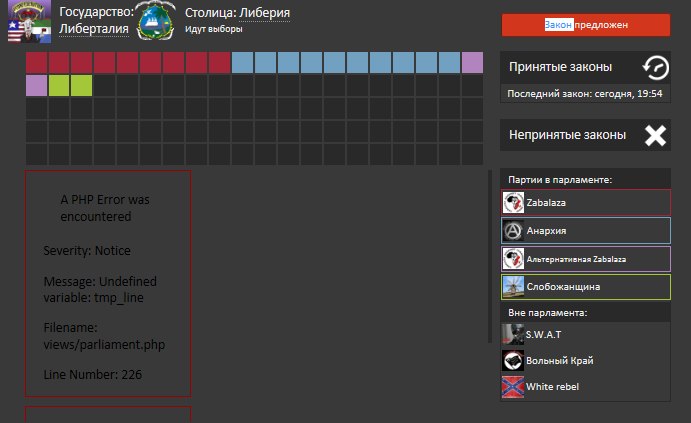The height and width of the screenshot is (423, 691).
Task: Click the purple seat in top row
Action: coord(472,63)
